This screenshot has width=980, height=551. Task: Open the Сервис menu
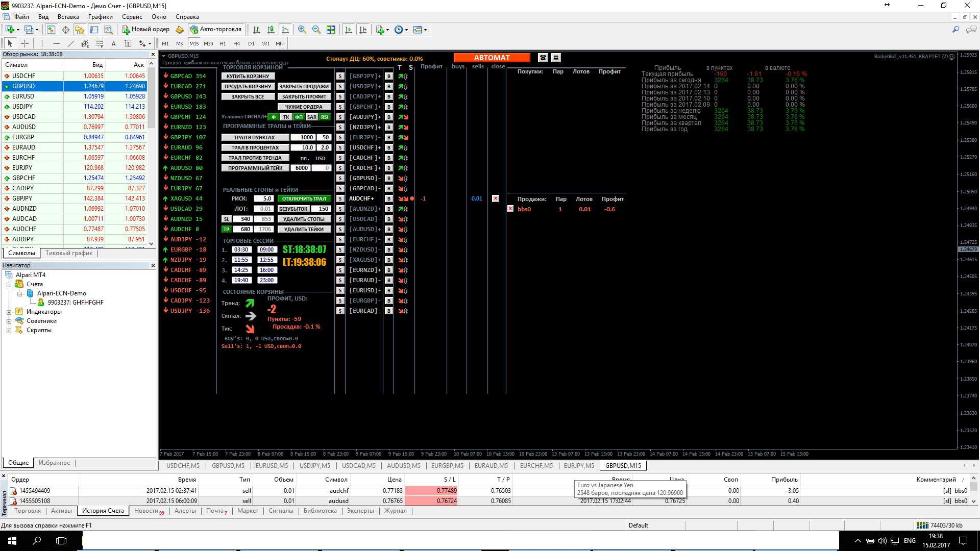(132, 17)
